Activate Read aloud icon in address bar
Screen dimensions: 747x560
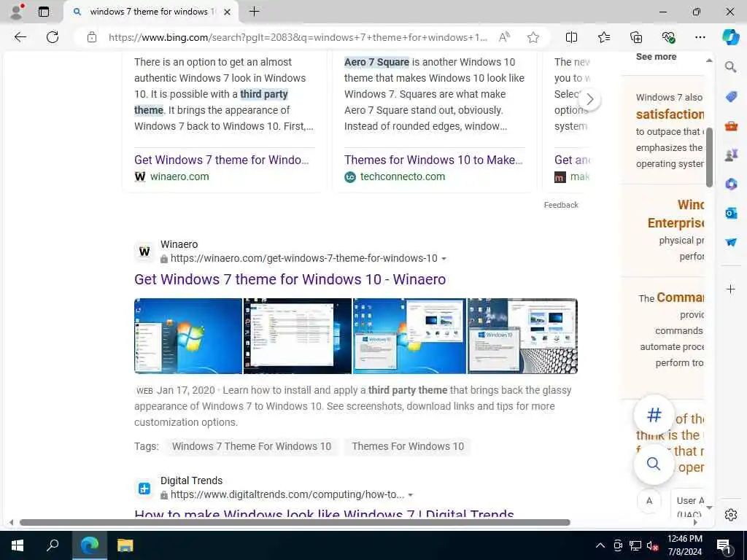[504, 37]
